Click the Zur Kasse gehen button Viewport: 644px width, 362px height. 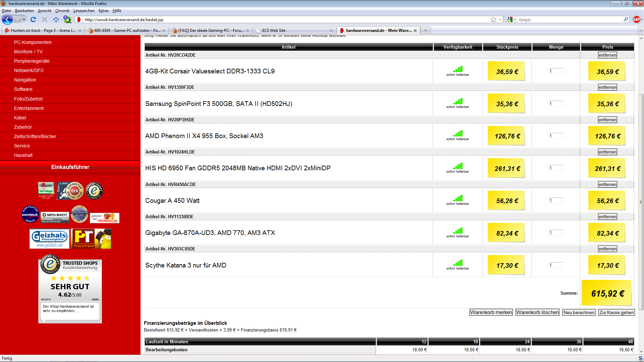[x=616, y=312]
